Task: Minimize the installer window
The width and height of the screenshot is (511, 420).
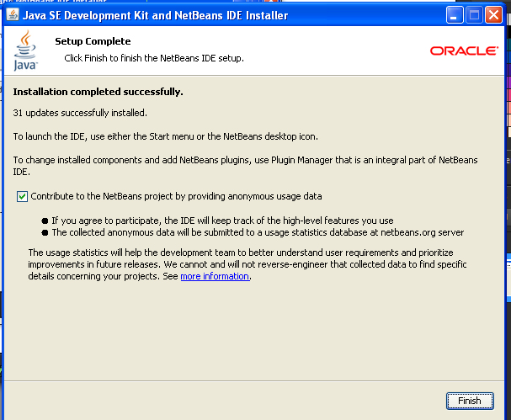Action: [453, 15]
